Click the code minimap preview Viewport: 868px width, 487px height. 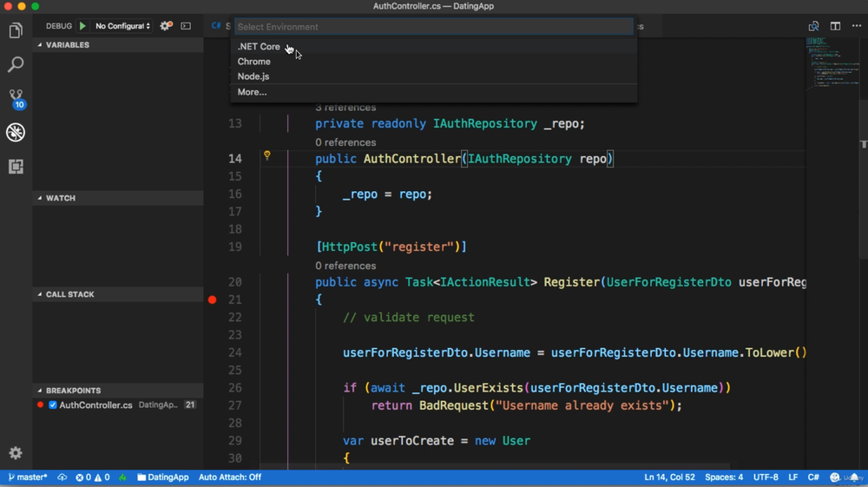(x=832, y=63)
